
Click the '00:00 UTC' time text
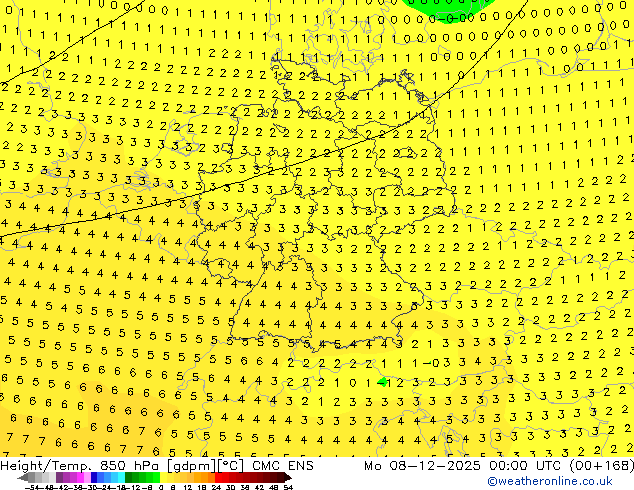pos(527,466)
